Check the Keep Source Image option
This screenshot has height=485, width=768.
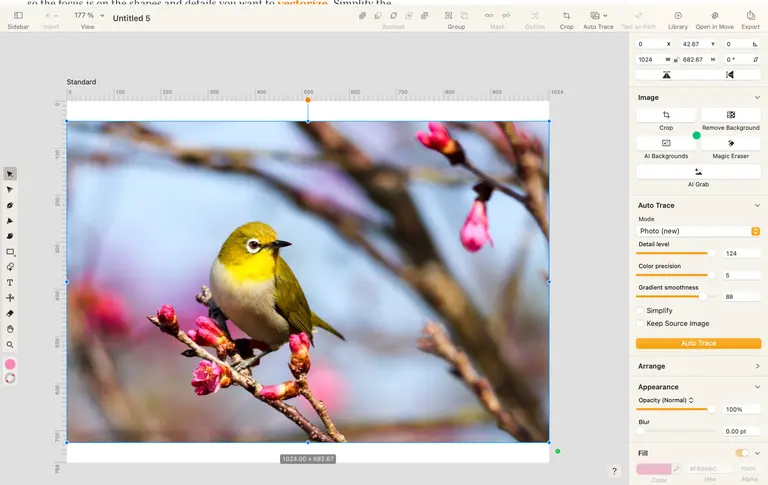pos(640,323)
